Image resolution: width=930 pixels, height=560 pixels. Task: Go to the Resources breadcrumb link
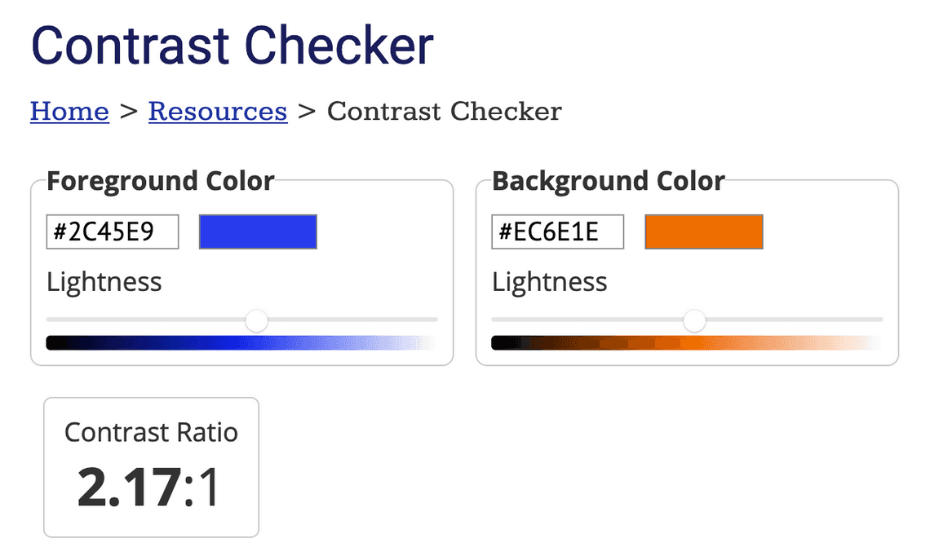pyautogui.click(x=218, y=111)
